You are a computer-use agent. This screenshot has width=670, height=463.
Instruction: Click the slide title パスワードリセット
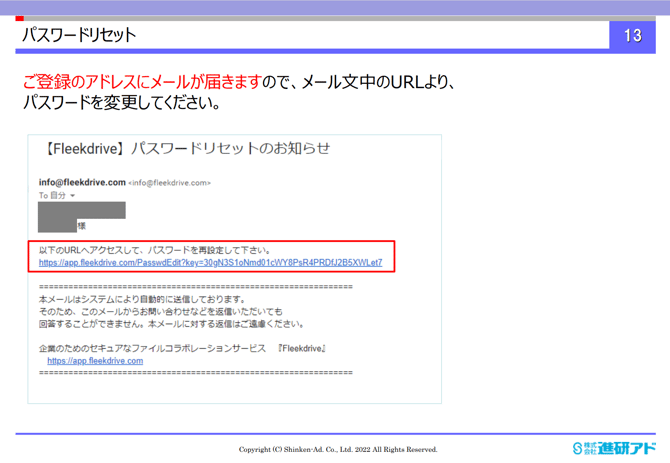(x=79, y=35)
